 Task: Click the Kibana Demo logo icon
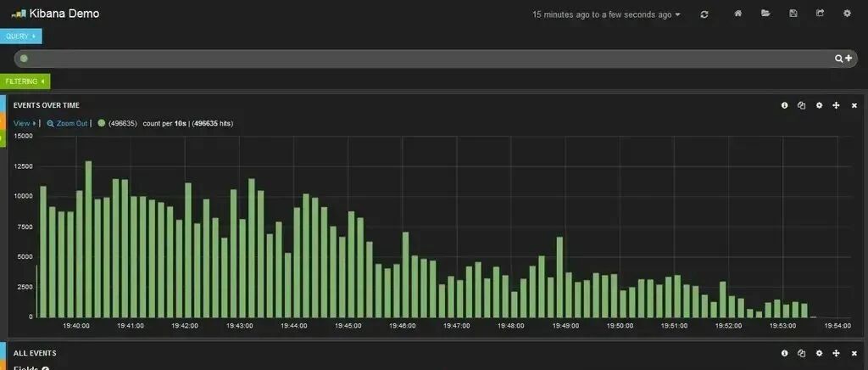tap(19, 14)
